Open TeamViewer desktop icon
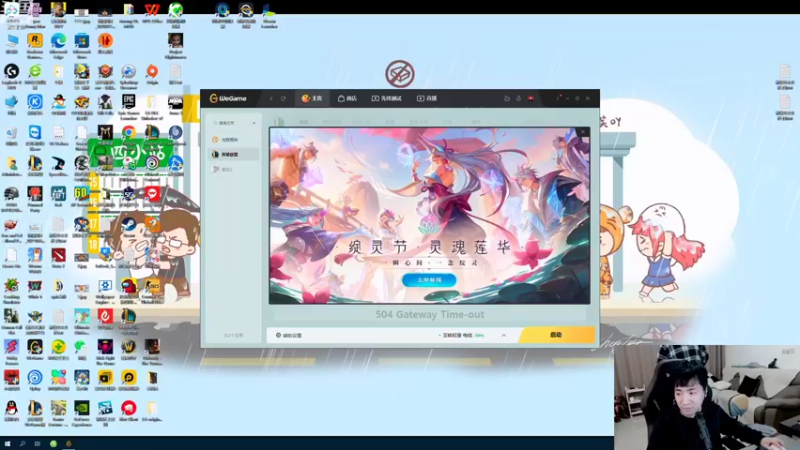 point(35,137)
